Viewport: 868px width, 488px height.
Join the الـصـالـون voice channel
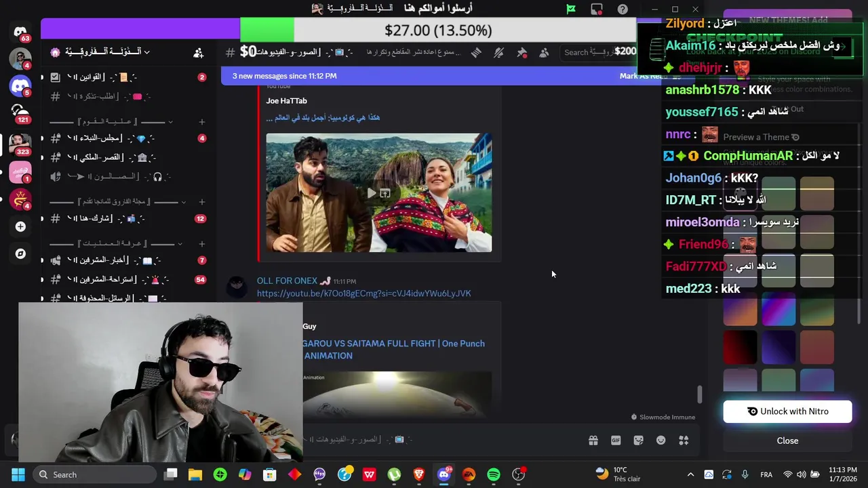(x=129, y=177)
